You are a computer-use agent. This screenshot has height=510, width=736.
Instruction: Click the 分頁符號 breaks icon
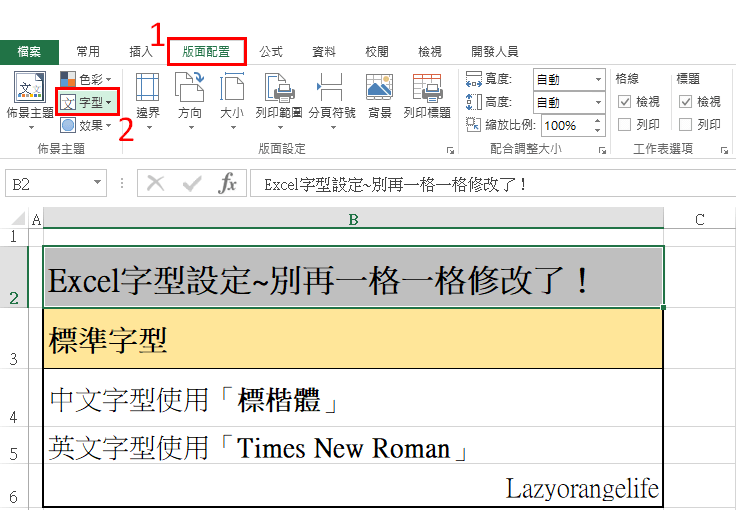[332, 97]
